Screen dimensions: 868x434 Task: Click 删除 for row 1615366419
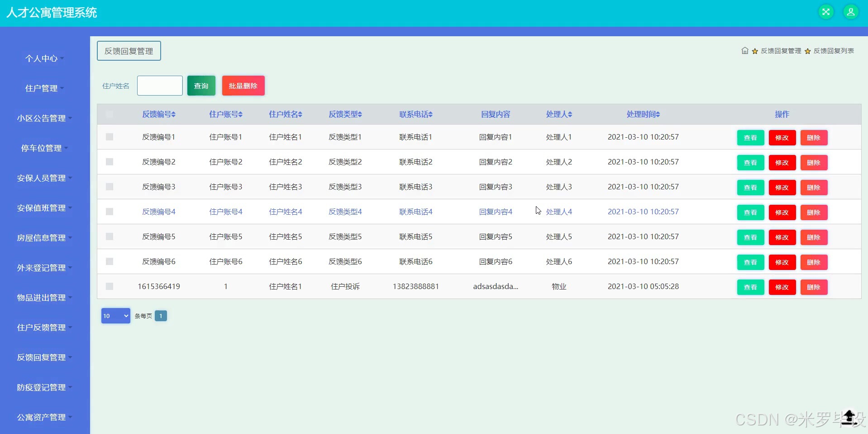814,287
